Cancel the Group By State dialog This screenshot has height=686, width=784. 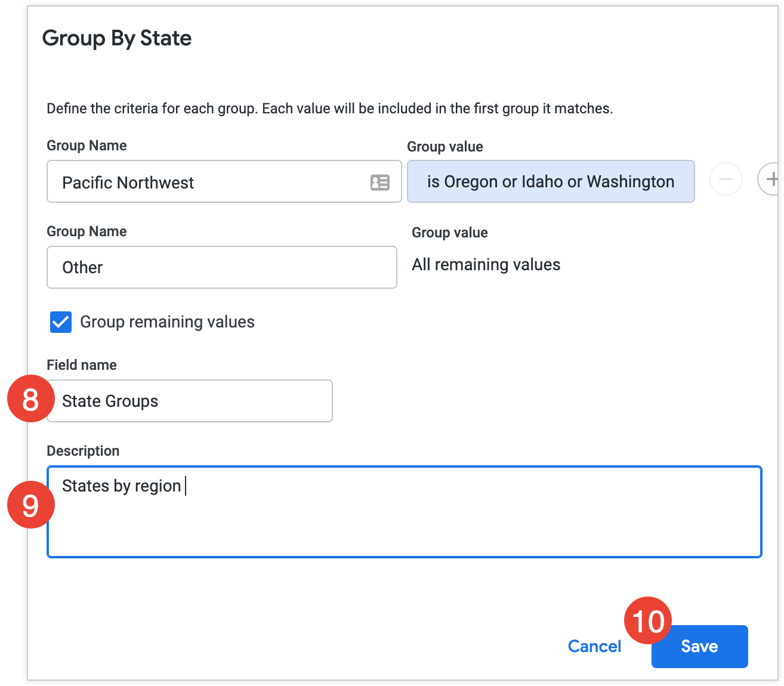tap(594, 646)
